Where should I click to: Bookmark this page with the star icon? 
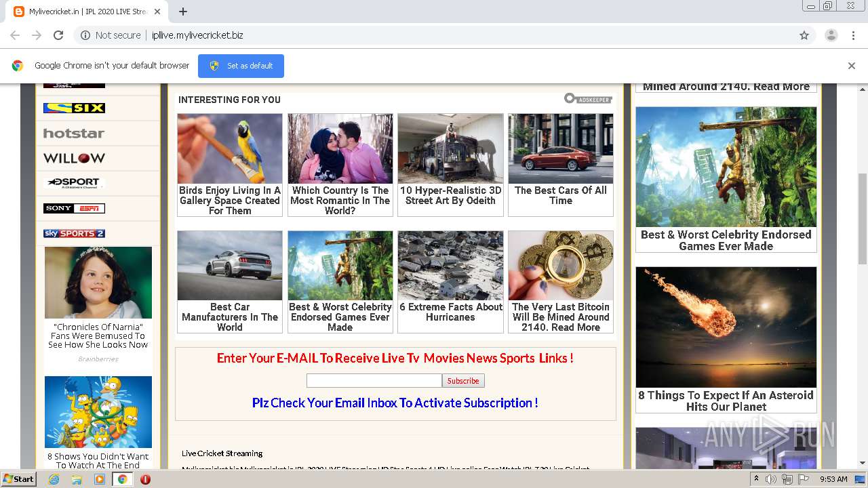(x=804, y=35)
